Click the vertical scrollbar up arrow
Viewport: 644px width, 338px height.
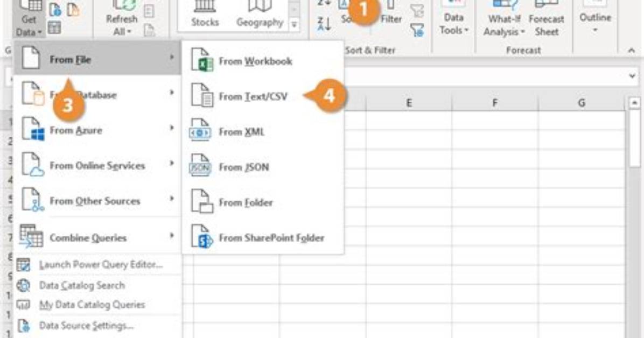(x=634, y=102)
